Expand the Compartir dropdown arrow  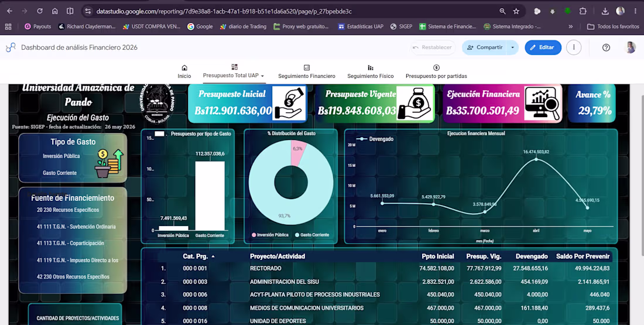[513, 47]
